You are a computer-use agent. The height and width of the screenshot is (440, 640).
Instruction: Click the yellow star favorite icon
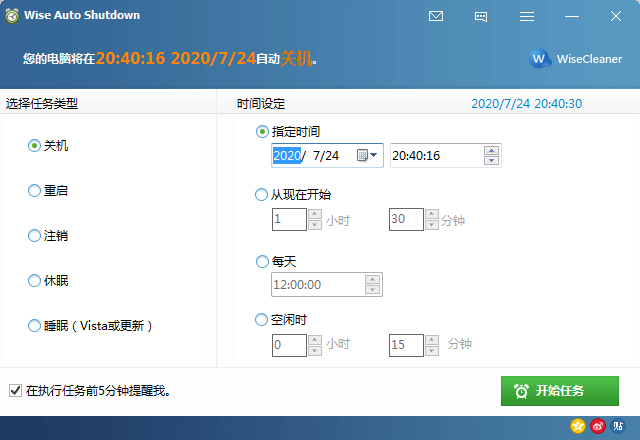[x=578, y=426]
